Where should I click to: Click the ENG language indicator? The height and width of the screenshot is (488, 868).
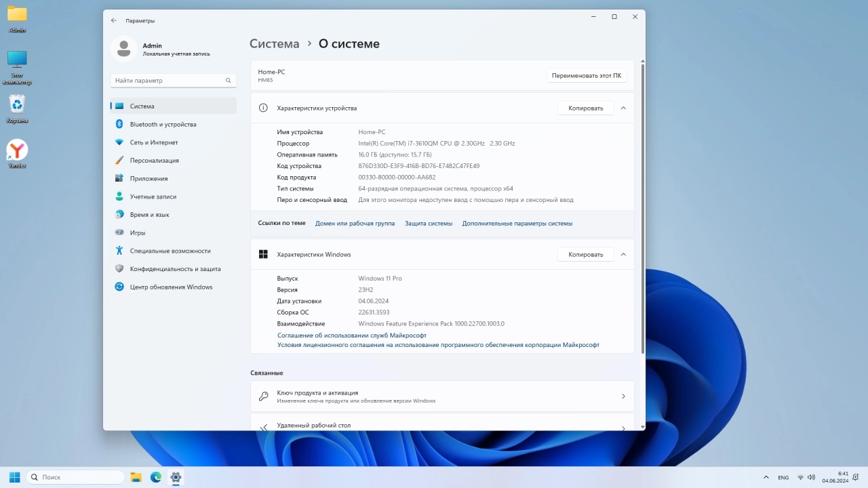783,478
